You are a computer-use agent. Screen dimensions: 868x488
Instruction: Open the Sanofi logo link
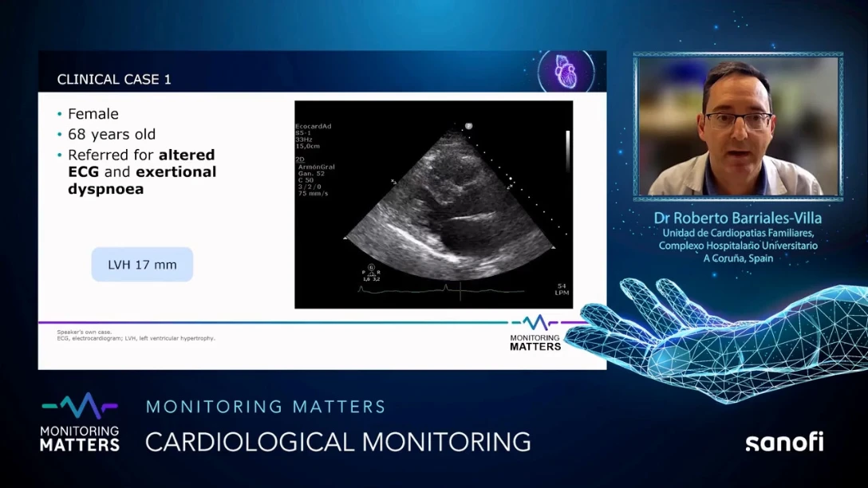click(784, 443)
